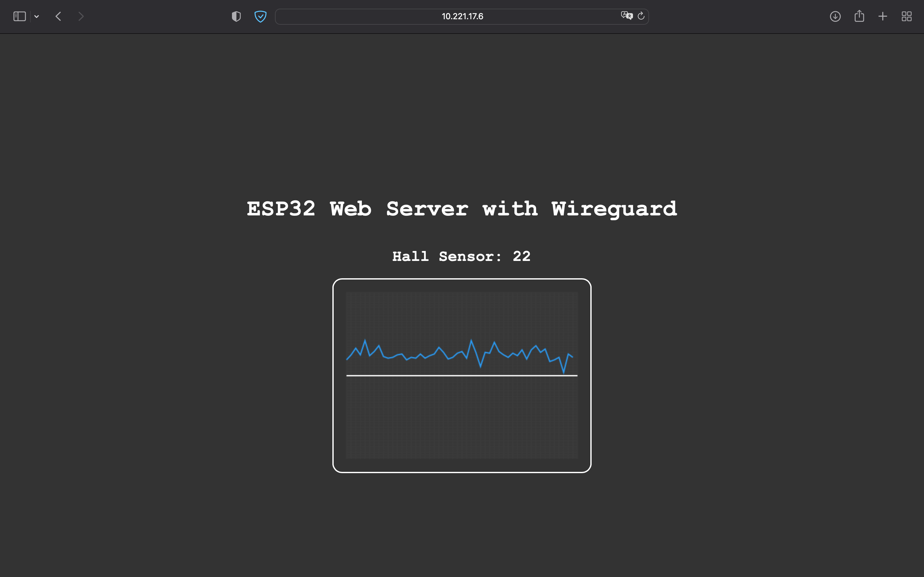Screen dimensions: 924x577
Task: Open the blue shield checkmark extension
Action: click(x=261, y=16)
